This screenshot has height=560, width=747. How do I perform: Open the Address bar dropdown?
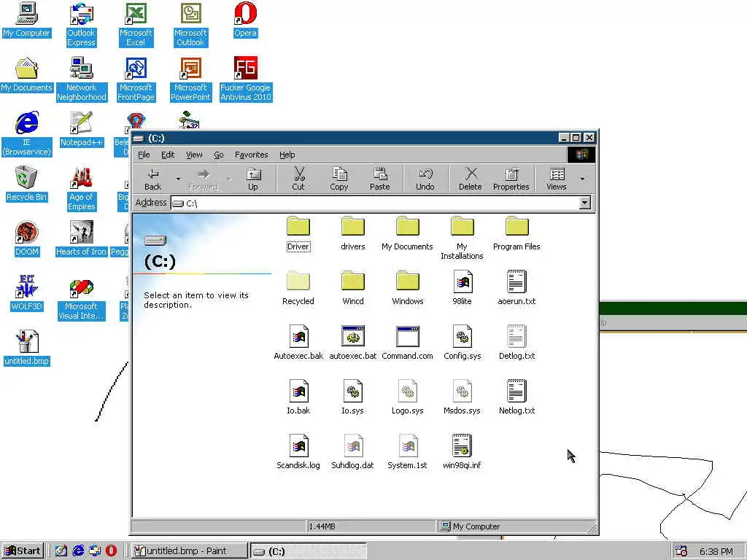click(584, 203)
